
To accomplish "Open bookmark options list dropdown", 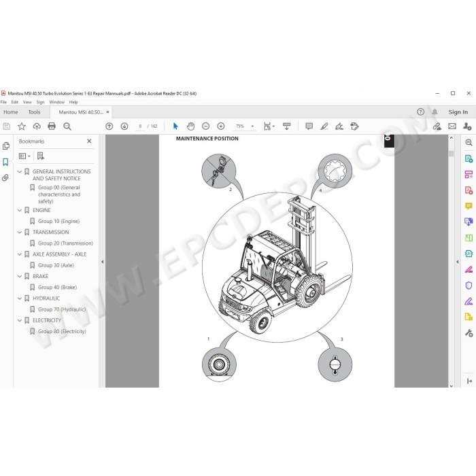I will pos(24,156).
